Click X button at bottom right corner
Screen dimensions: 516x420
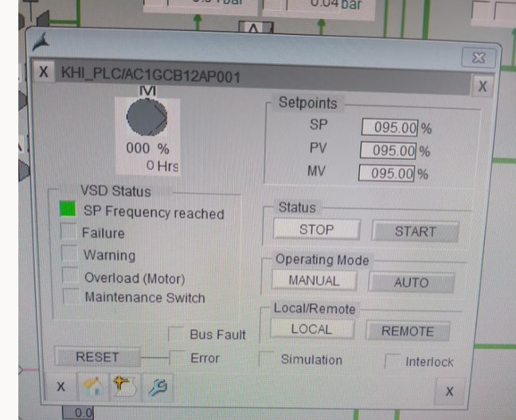click(x=449, y=391)
